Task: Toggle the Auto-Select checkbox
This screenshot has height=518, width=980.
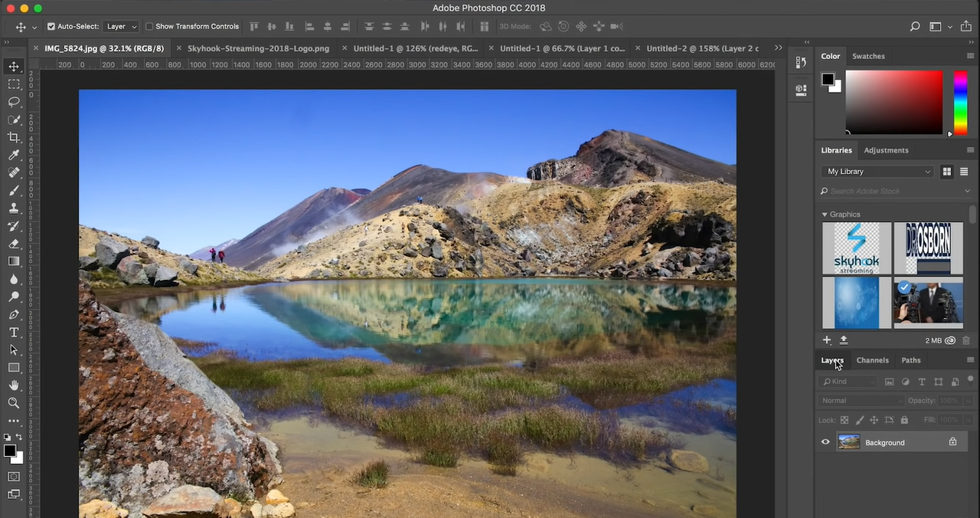Action: (51, 26)
